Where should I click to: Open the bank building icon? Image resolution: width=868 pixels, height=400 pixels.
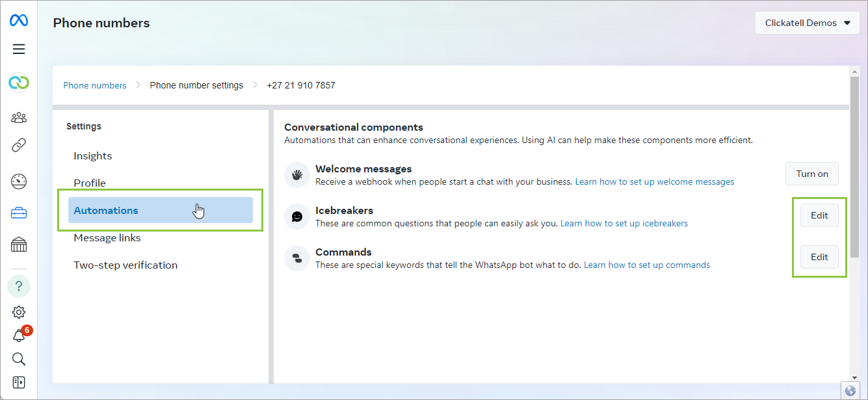(x=19, y=245)
